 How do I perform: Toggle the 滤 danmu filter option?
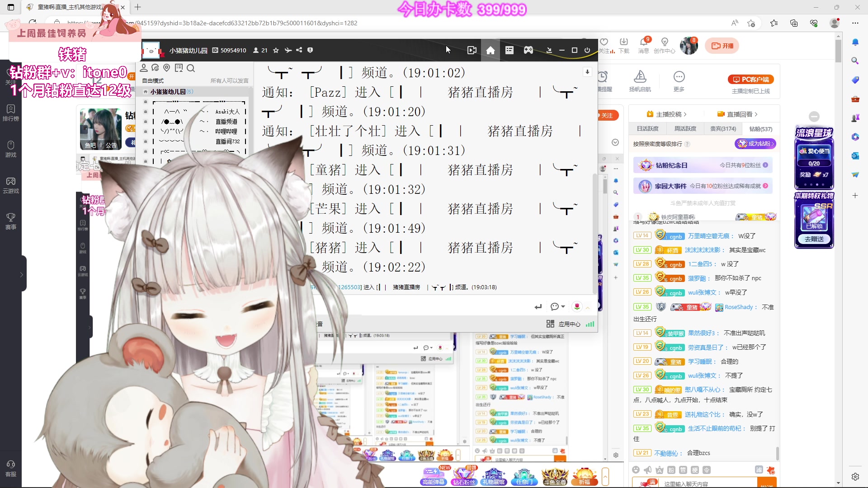pyautogui.click(x=759, y=470)
